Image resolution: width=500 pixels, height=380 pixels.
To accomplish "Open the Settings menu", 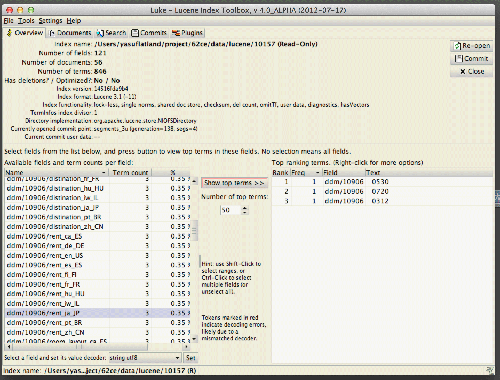I will [x=50, y=21].
